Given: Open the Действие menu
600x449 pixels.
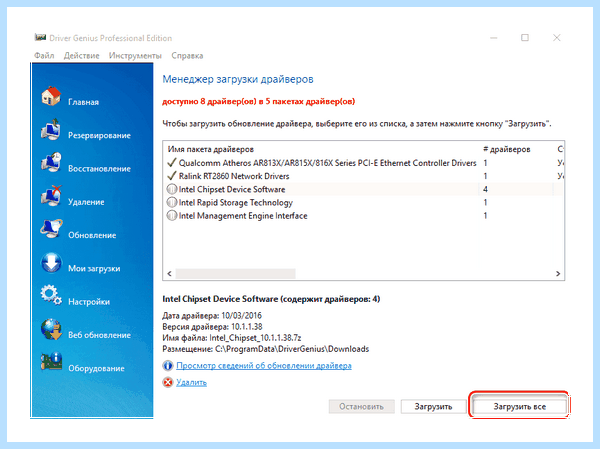Looking at the screenshot, I should 82,56.
